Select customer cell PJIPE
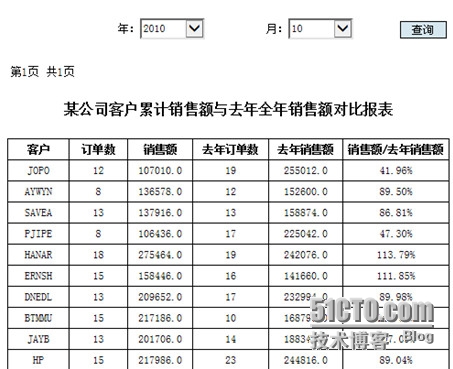453x369 pixels. (x=38, y=234)
